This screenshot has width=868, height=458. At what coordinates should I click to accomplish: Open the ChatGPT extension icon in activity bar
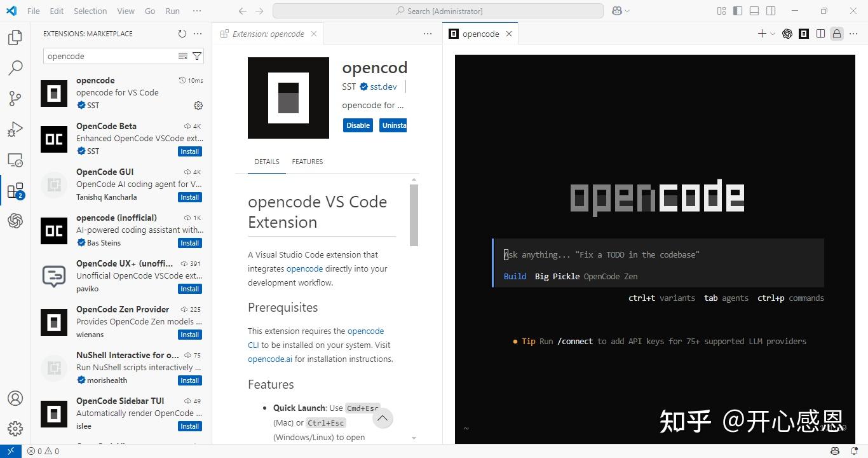[x=15, y=221]
